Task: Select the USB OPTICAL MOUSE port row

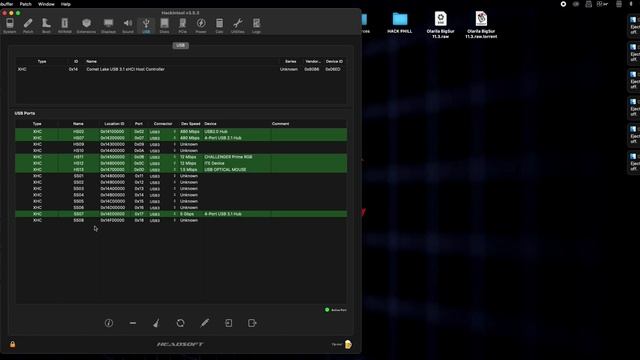Action: (181, 170)
